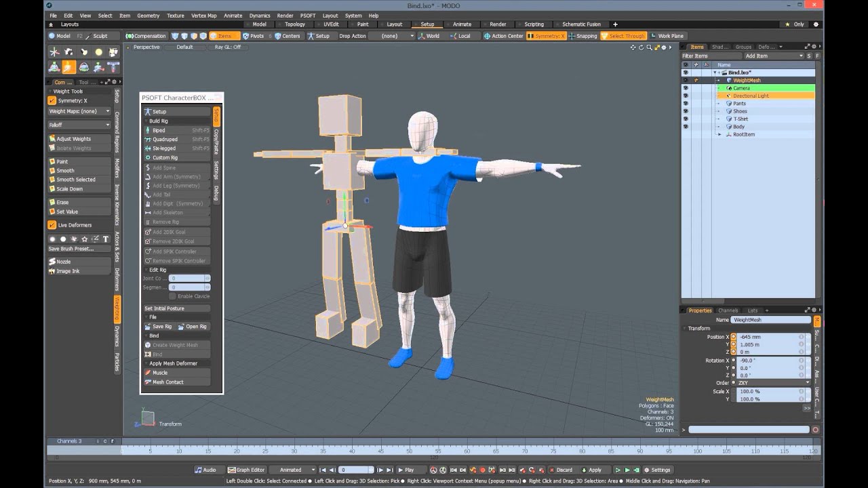Screen dimensions: 868x488
Task: Open Mesh Contact in CharacterBOX
Action: (x=176, y=382)
